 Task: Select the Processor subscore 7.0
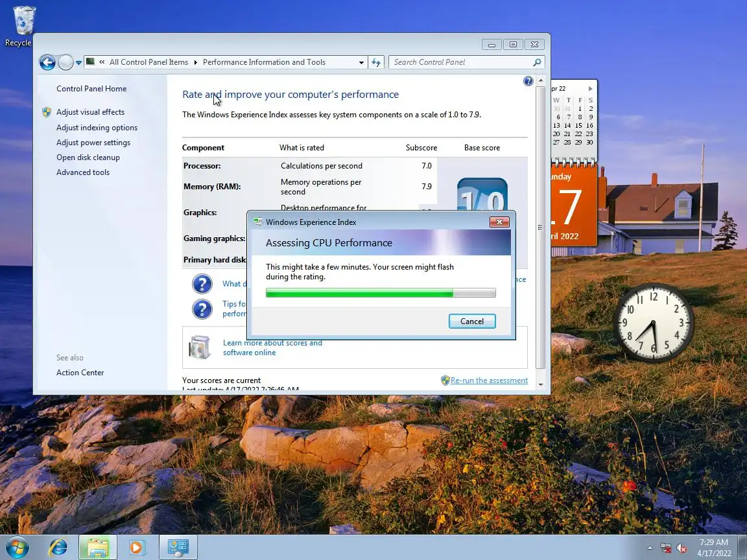(427, 166)
